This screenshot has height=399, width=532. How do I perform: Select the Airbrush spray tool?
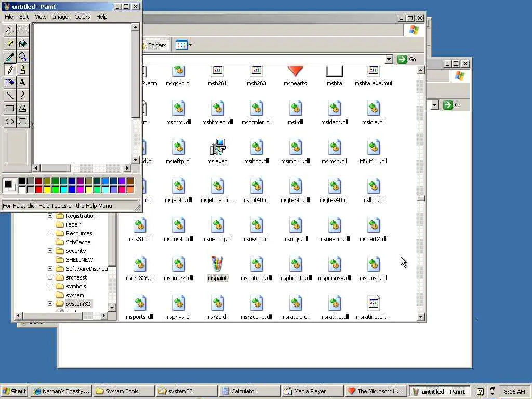pyautogui.click(x=9, y=83)
